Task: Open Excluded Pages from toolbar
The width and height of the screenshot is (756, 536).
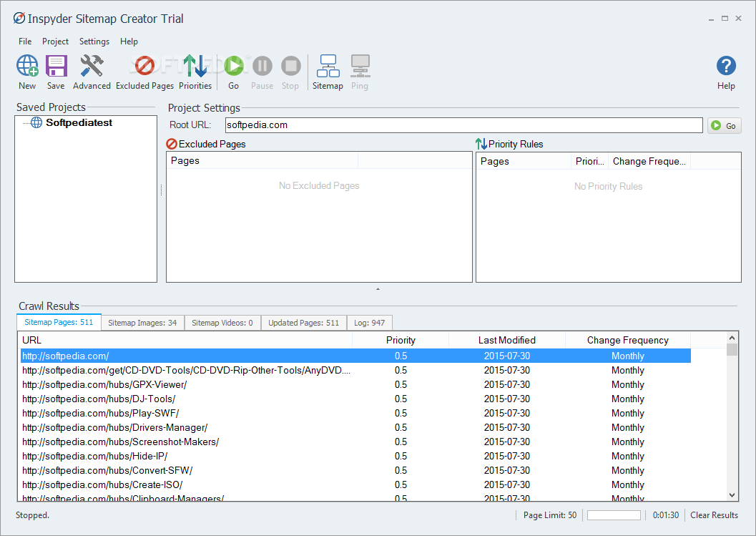Action: point(144,72)
